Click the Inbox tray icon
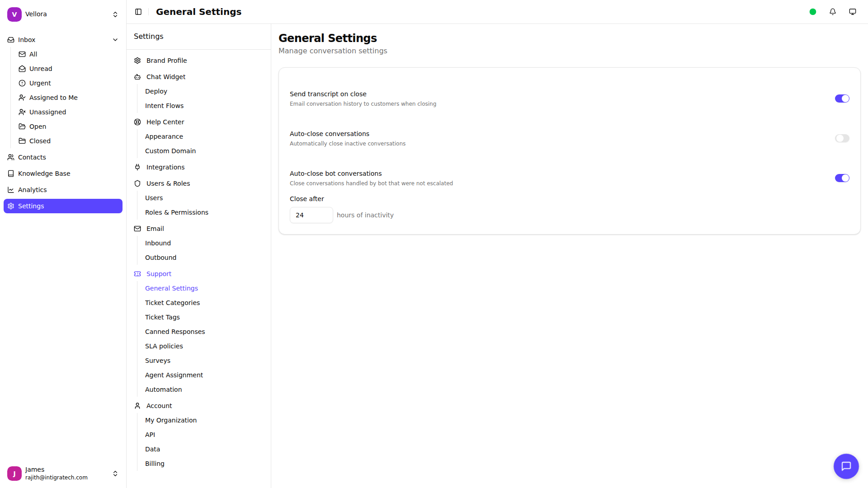 (x=11, y=40)
